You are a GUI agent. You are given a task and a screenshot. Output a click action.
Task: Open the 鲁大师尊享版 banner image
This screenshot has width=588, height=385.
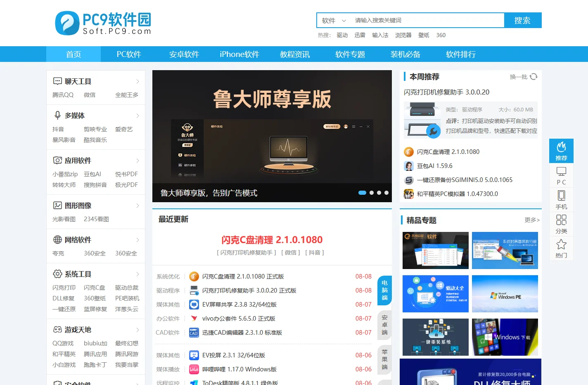click(x=272, y=136)
